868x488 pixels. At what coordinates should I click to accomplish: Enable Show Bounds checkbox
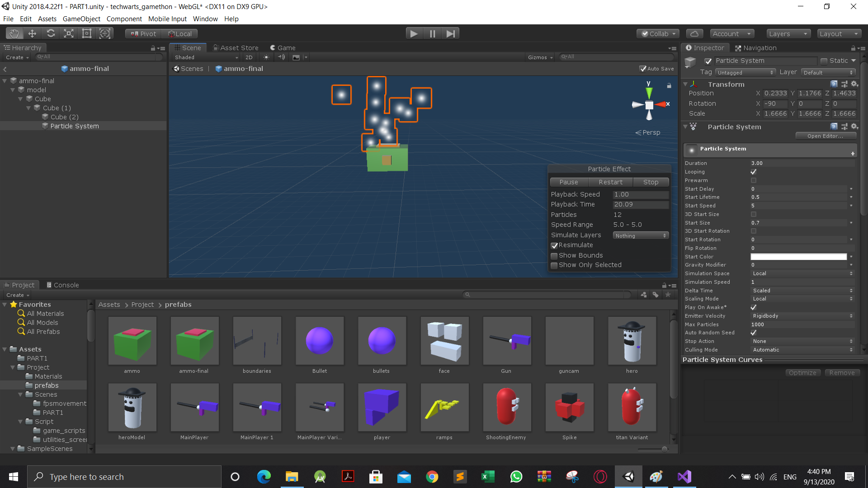[x=554, y=256]
